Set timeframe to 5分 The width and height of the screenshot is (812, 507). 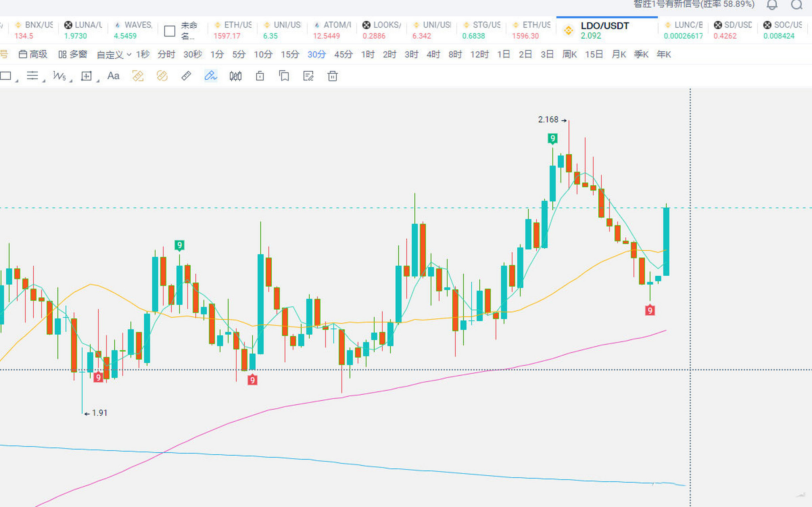point(239,54)
